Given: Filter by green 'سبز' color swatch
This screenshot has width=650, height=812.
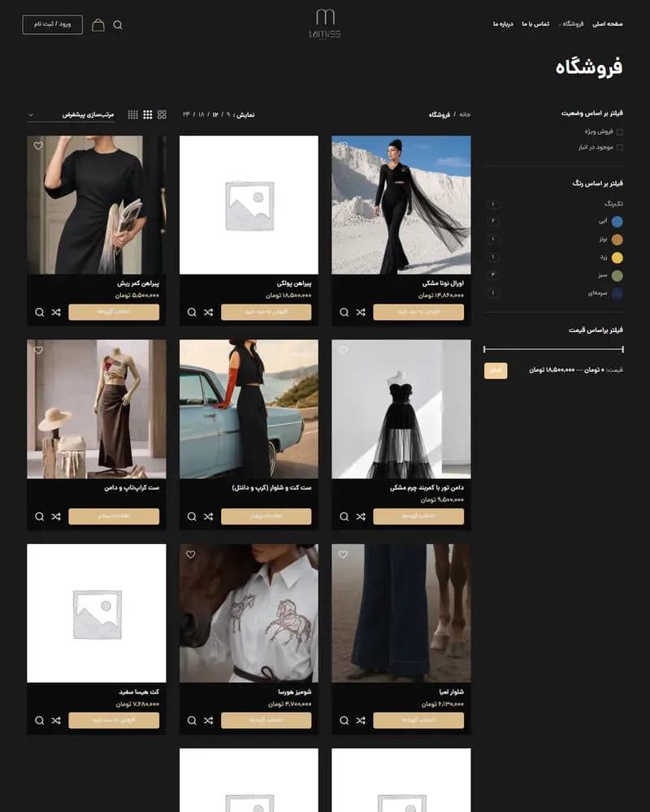Looking at the screenshot, I should click(617, 276).
